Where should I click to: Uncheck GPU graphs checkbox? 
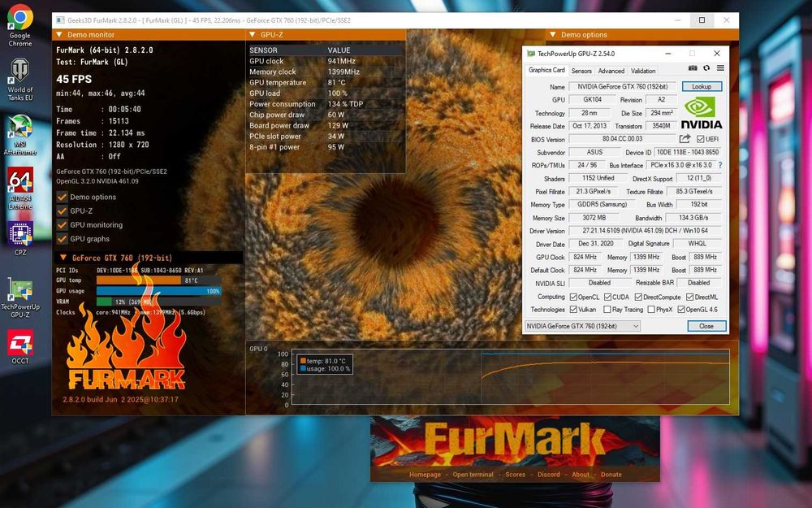tap(63, 239)
